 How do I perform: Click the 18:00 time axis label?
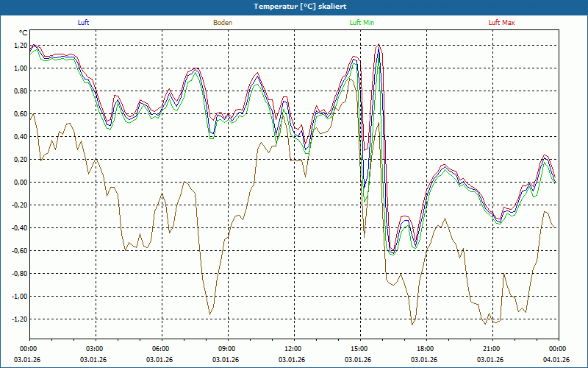point(426,349)
